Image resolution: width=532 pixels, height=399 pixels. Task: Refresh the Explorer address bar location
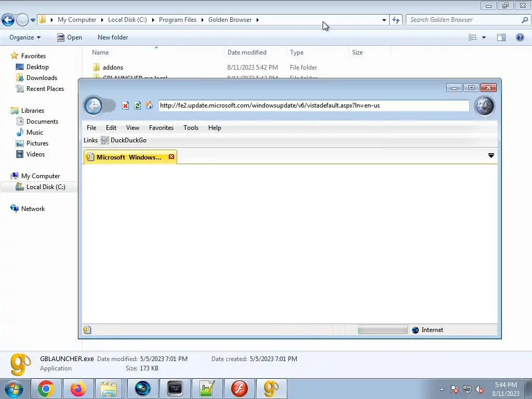click(x=396, y=20)
